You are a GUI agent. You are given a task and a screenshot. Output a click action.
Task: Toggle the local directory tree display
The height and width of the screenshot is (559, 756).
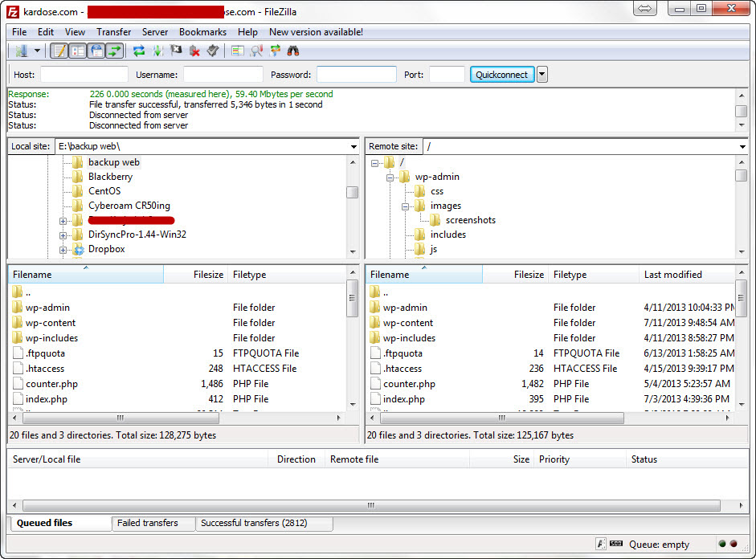(x=78, y=51)
